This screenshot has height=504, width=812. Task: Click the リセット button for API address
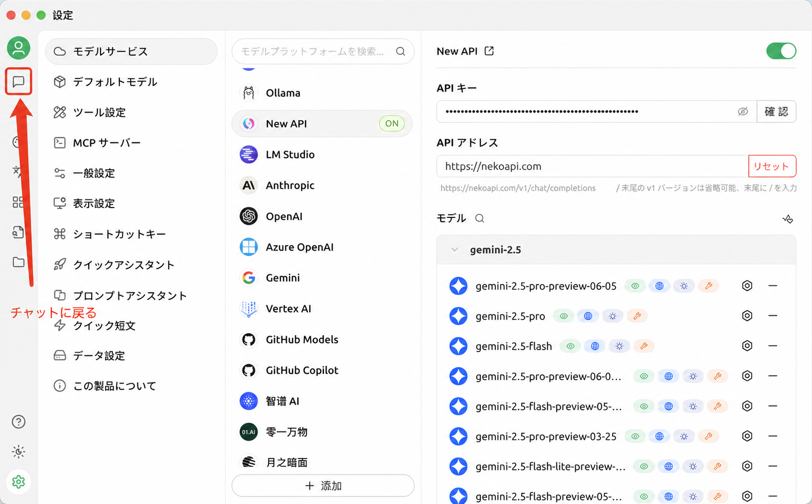(772, 166)
